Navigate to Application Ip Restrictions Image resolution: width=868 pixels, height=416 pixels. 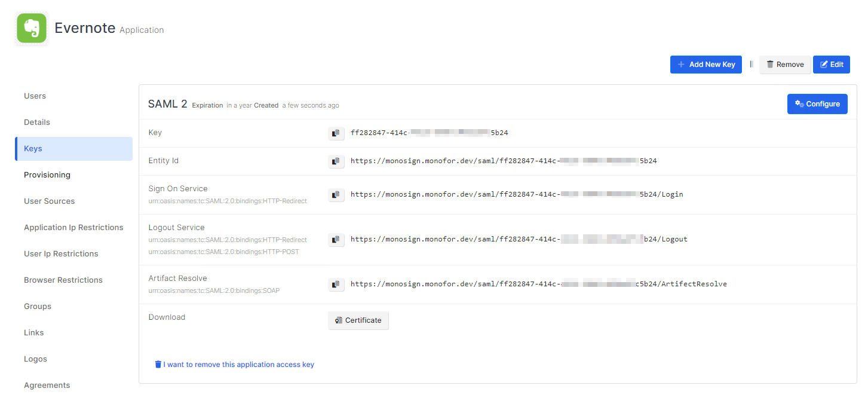pyautogui.click(x=73, y=228)
